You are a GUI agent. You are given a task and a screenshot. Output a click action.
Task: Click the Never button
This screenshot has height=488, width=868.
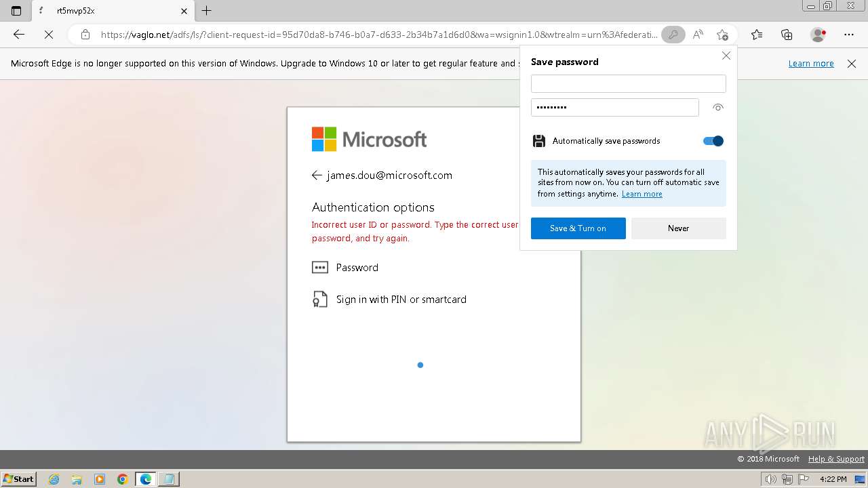click(679, 228)
